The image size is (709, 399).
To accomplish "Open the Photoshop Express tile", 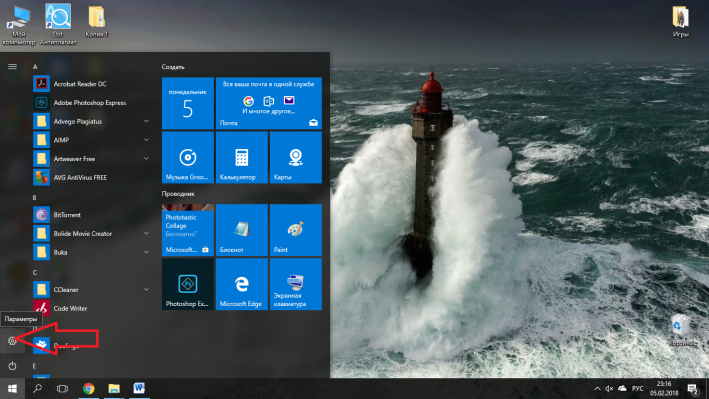I will click(188, 284).
